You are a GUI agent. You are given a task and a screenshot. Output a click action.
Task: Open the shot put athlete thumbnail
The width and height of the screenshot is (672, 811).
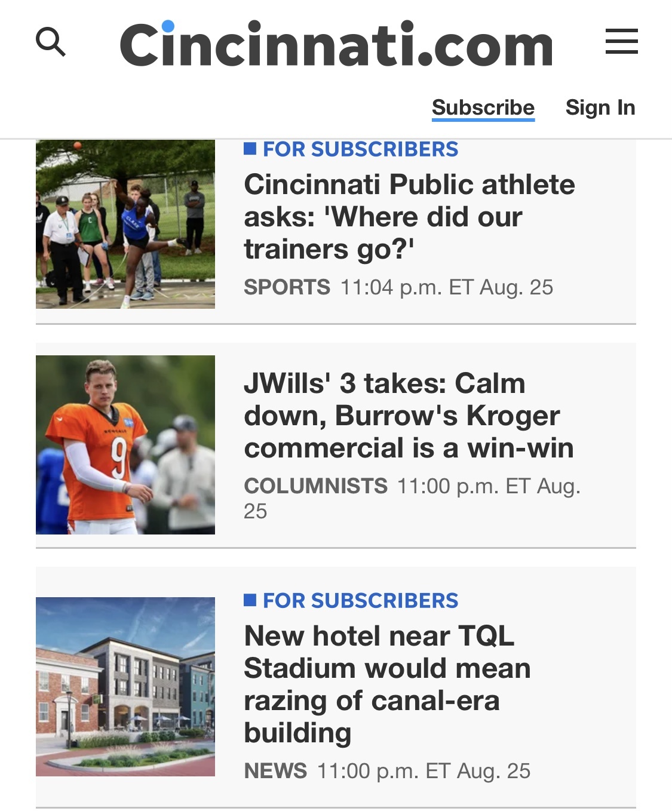tap(125, 224)
